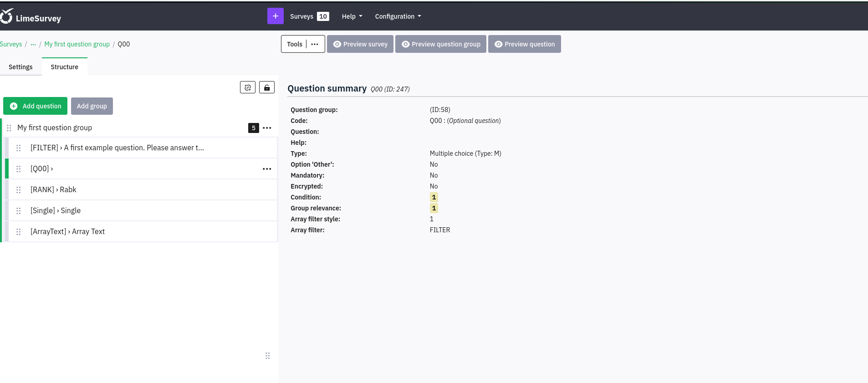The image size is (868, 383).
Task: Select the FILTER question in the tree
Action: [117, 148]
